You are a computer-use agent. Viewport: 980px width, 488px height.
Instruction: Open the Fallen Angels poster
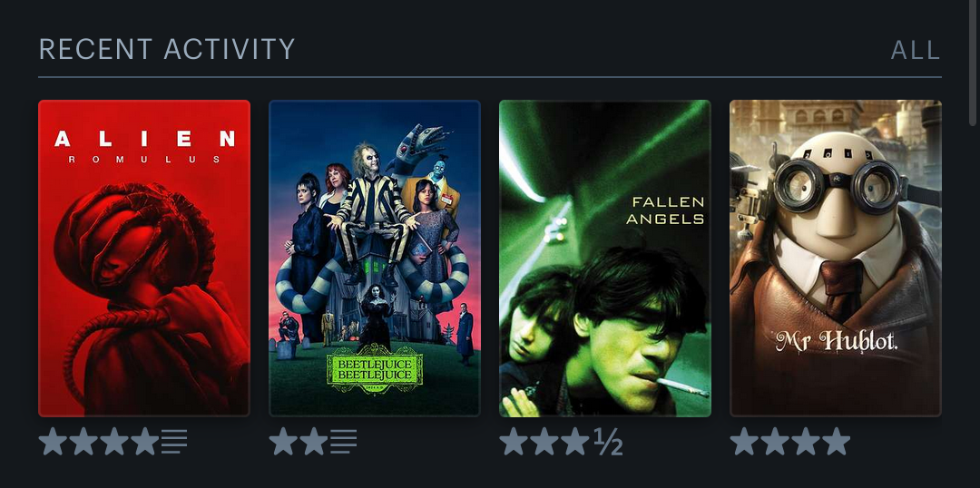(x=605, y=258)
